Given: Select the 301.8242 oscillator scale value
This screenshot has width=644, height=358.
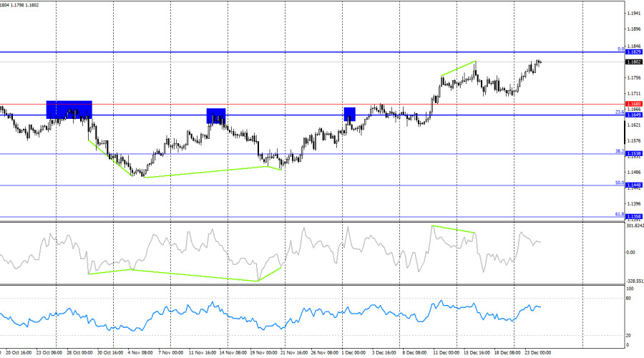Looking at the screenshot, I should point(633,226).
